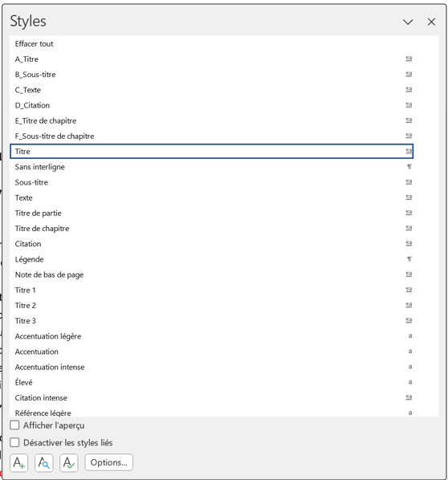Click the type icon beside A_Titre
This screenshot has width=448, height=480.
coord(409,59)
